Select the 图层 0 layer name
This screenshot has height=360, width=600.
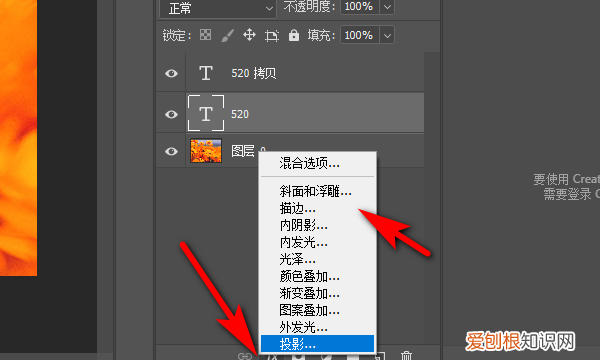pos(248,151)
